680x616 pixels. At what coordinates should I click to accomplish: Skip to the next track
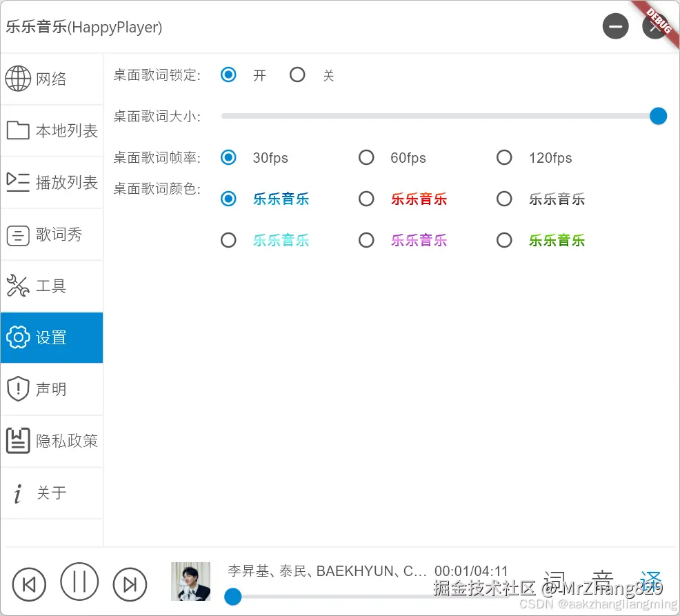click(x=130, y=582)
